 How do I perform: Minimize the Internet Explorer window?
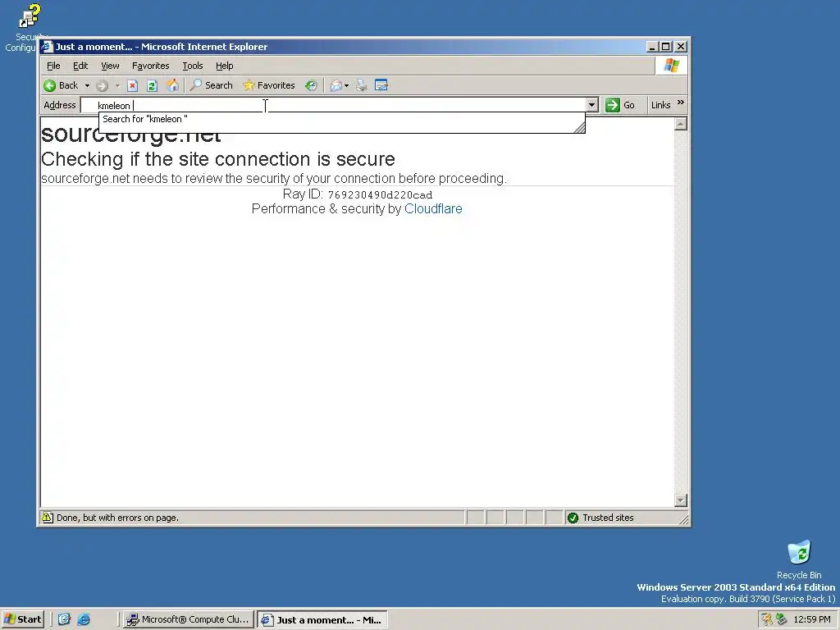(x=651, y=47)
